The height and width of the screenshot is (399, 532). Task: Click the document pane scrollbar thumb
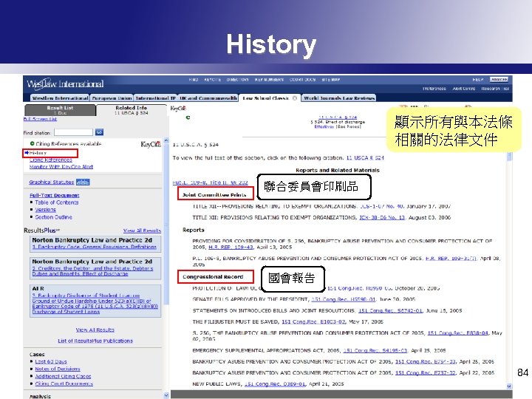tap(509, 157)
